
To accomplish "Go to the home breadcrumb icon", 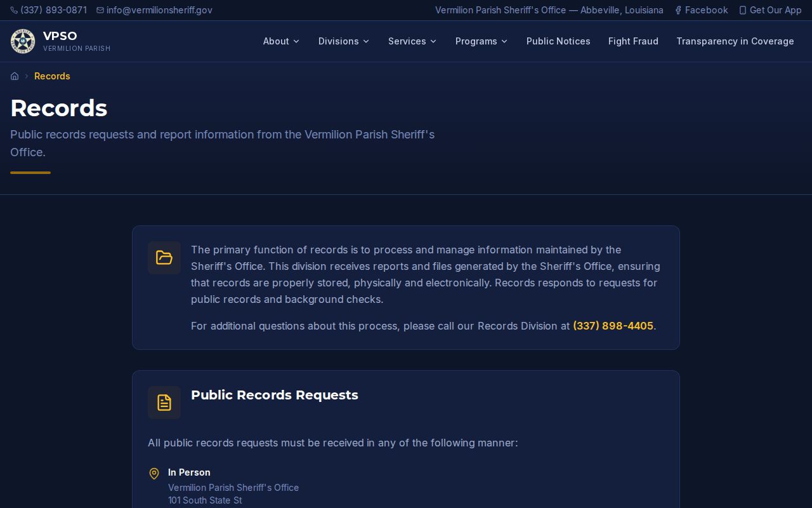I will click(15, 76).
